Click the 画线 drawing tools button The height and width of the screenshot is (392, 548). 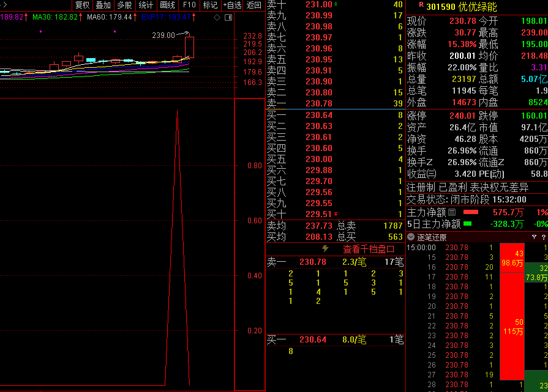167,5
